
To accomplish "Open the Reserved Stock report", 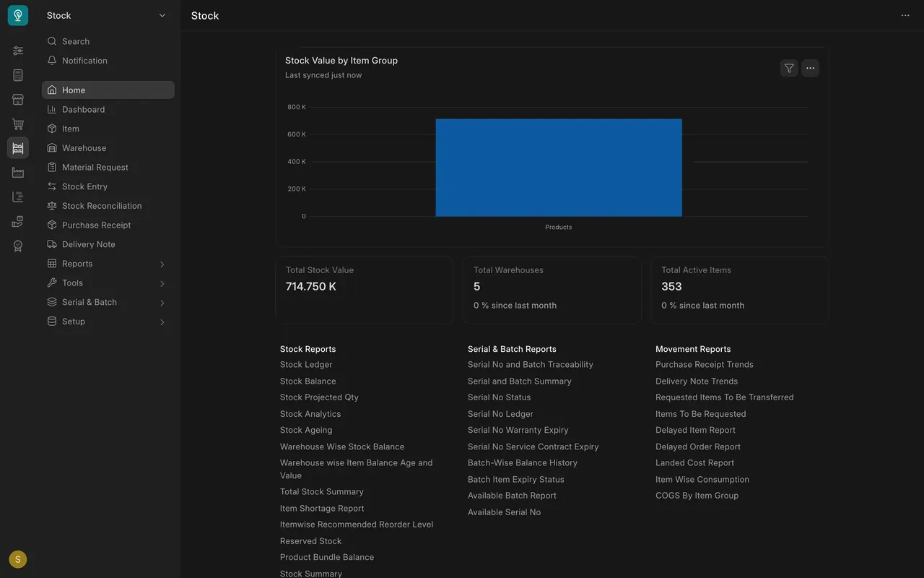I will tap(311, 541).
